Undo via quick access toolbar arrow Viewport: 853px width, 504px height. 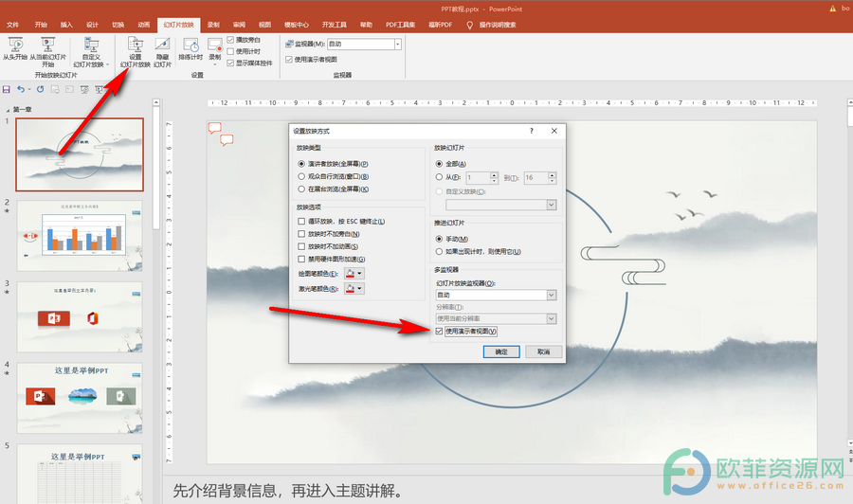tap(21, 89)
